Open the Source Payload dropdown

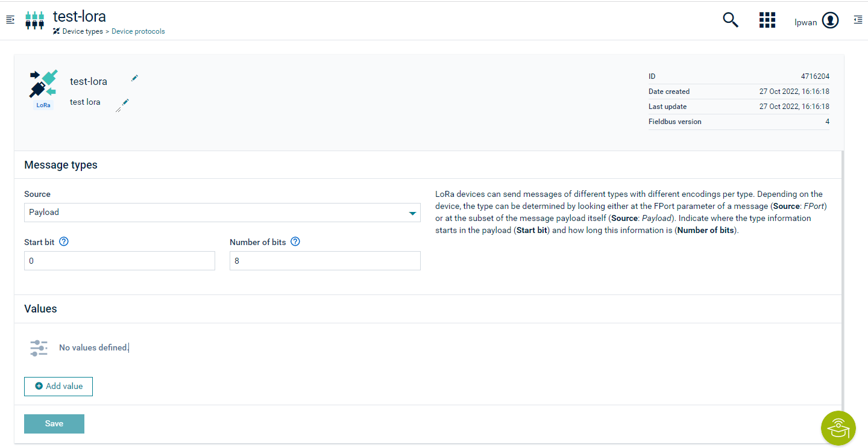pos(222,213)
